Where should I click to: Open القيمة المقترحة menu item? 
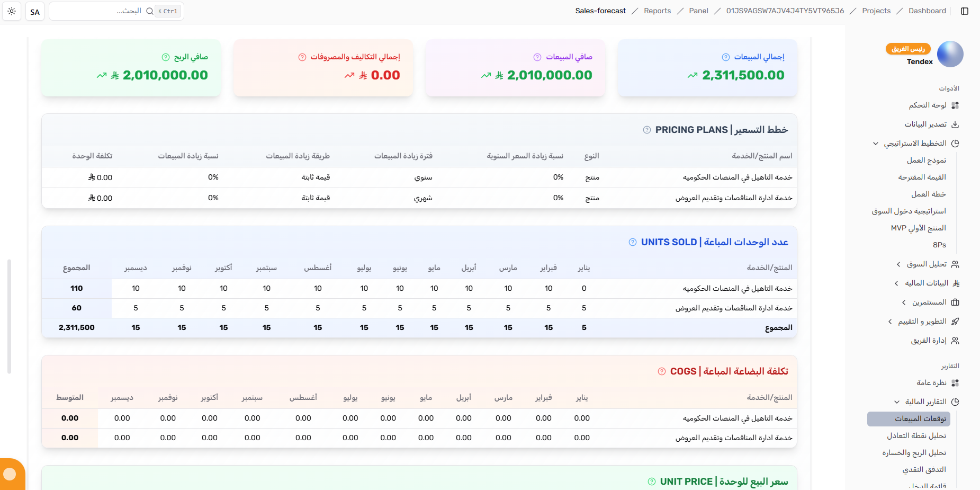point(922,177)
